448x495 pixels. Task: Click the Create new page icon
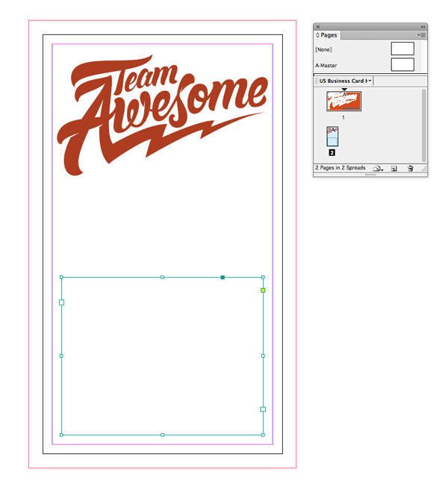pos(393,168)
